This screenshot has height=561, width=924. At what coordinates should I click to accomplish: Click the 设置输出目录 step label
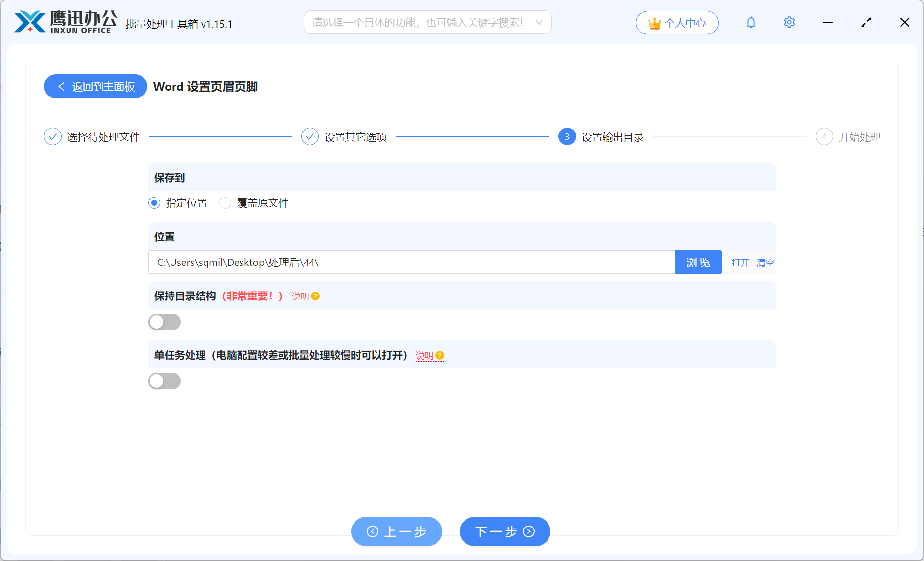613,137
